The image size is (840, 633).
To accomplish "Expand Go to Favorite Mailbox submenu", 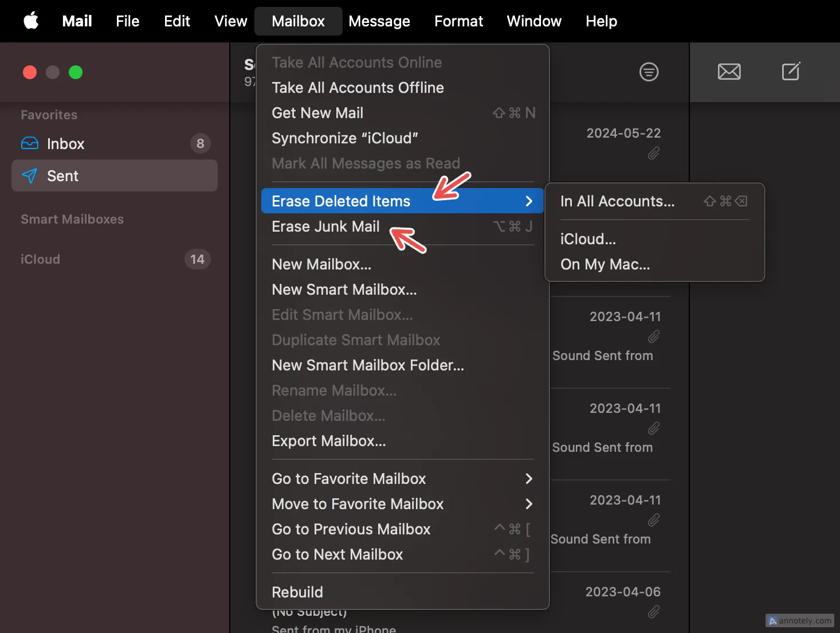I will click(x=402, y=479).
